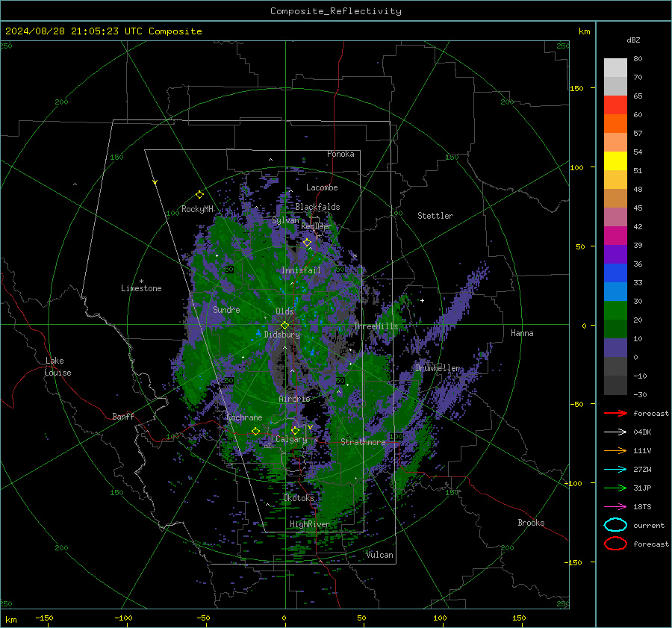Click the slate purple 0–10 dBZ swatch
This screenshot has width=672, height=628.
coord(615,347)
